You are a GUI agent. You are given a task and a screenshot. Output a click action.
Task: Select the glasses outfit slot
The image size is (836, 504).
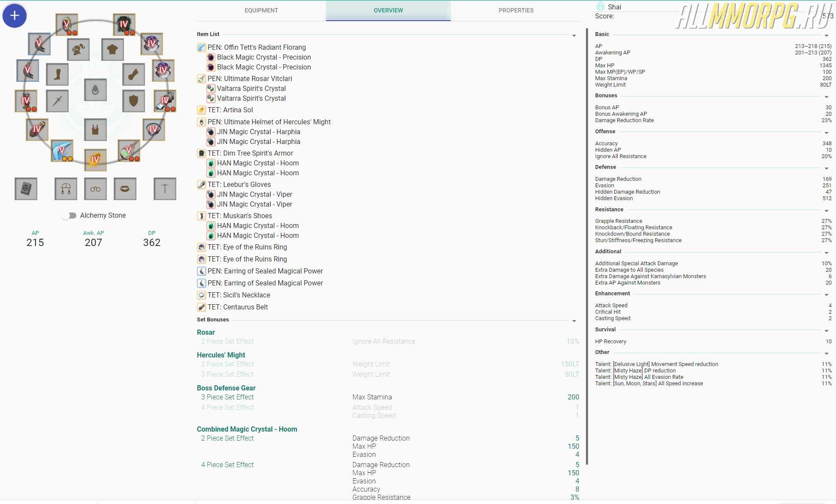(95, 189)
